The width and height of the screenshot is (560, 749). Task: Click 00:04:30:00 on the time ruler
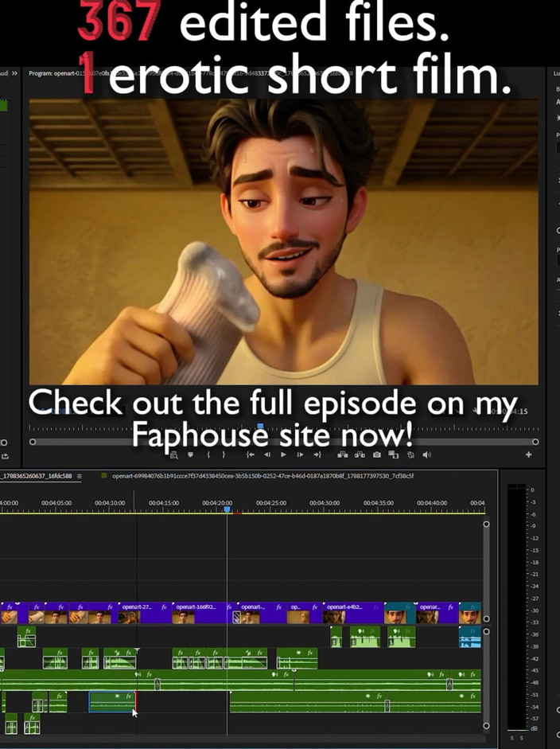coord(325,503)
